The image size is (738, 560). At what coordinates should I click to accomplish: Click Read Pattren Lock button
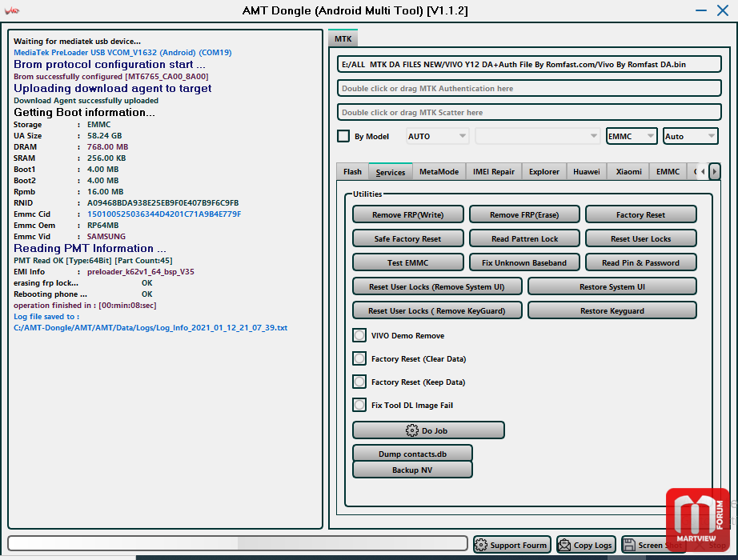[524, 238]
